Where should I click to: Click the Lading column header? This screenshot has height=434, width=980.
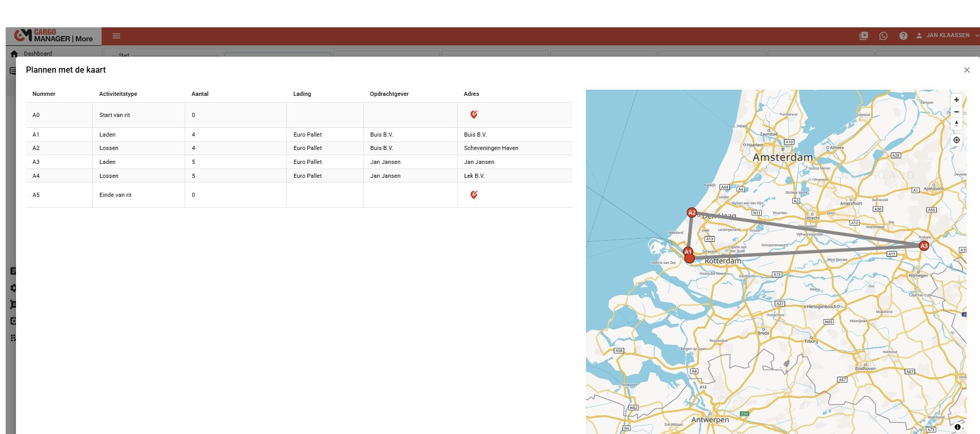[302, 94]
